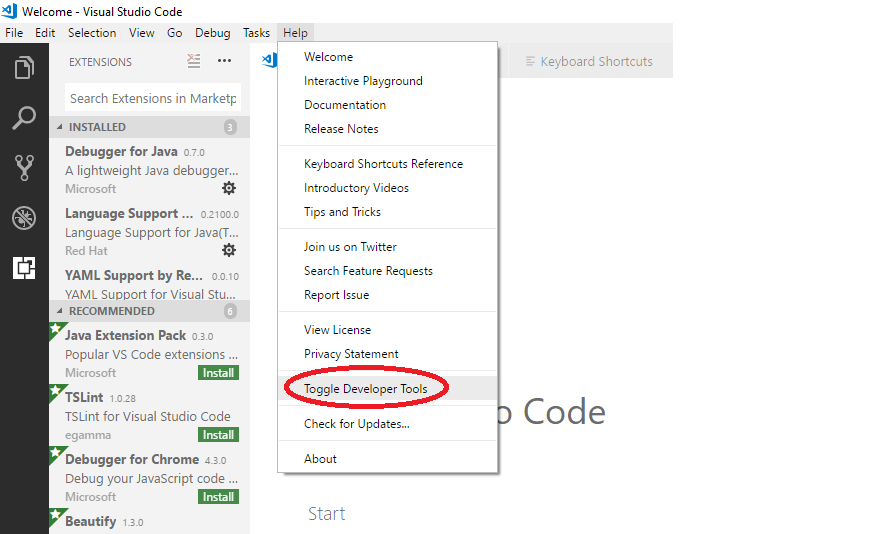Open Release Notes from Help menu
The image size is (881, 534).
[x=388, y=129]
